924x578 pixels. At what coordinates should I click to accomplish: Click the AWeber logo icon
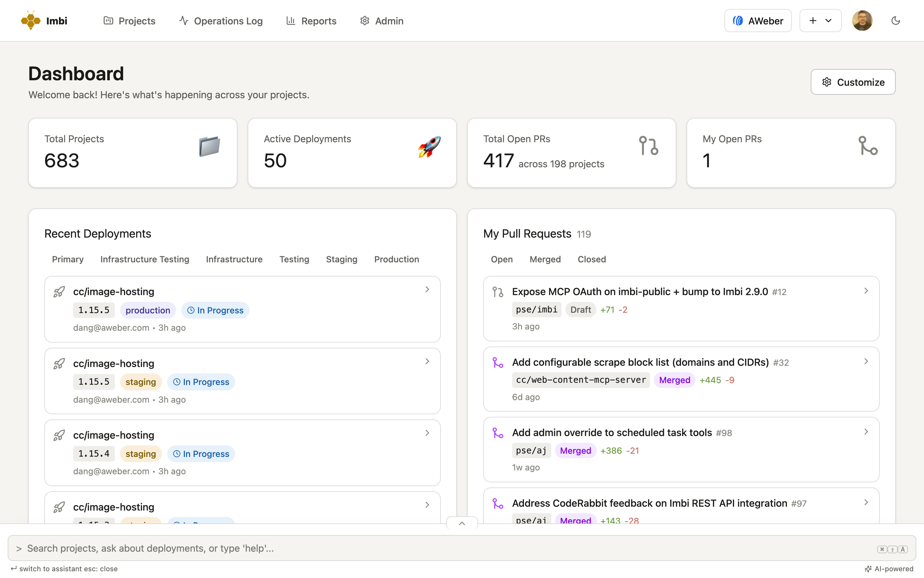click(738, 21)
